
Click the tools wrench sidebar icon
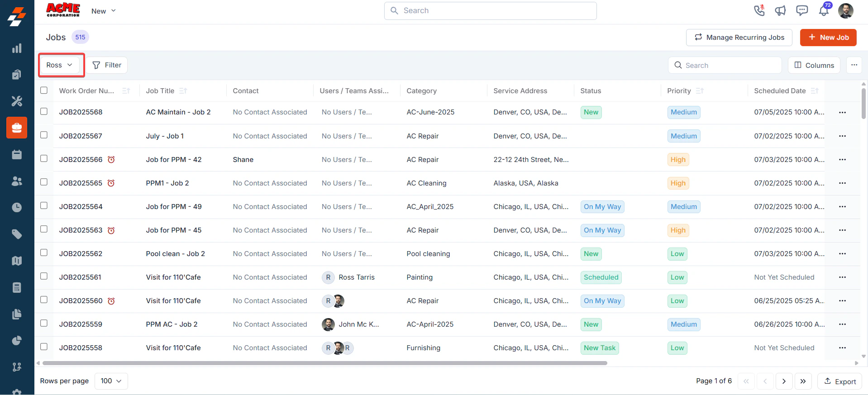[17, 101]
